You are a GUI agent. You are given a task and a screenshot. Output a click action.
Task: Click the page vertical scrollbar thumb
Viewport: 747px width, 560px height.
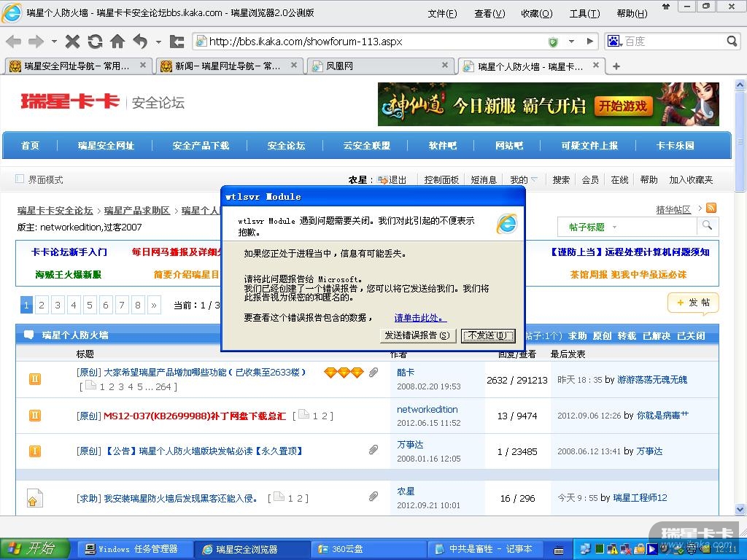click(x=740, y=141)
